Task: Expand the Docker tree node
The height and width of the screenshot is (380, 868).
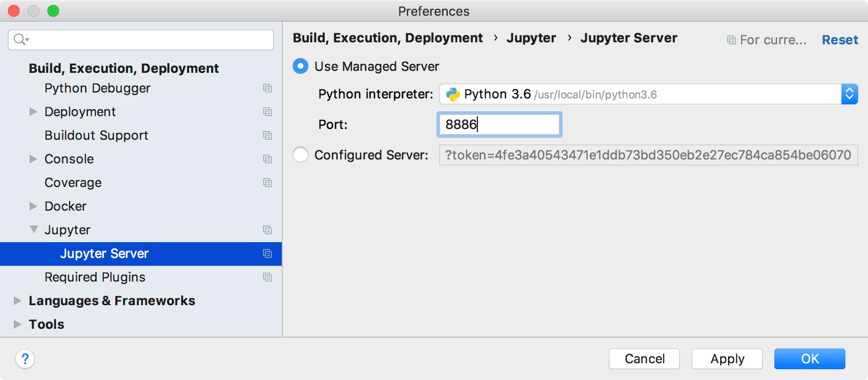Action: tap(33, 206)
